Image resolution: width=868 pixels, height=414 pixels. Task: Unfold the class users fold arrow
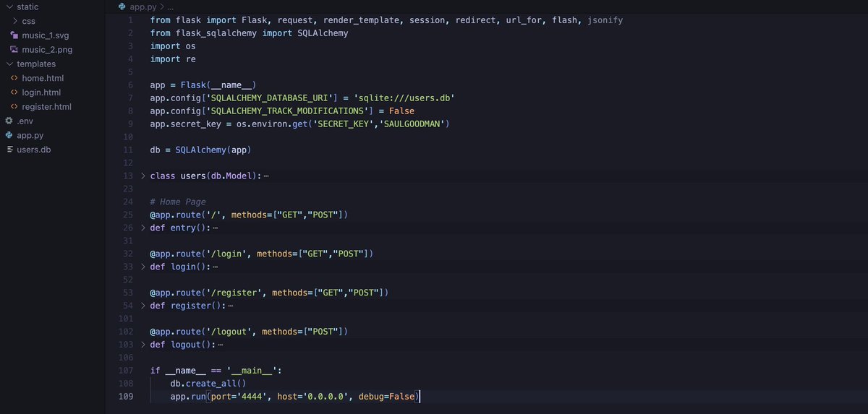[x=142, y=176]
